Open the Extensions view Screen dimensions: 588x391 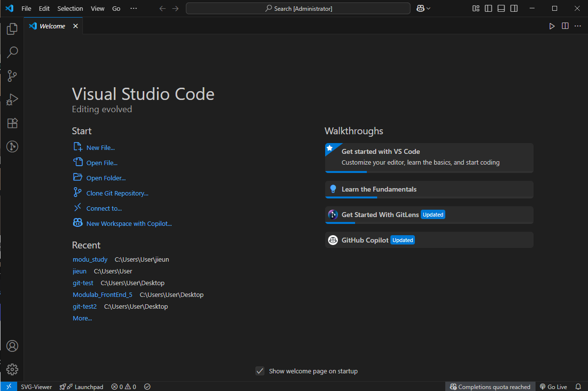pyautogui.click(x=12, y=123)
